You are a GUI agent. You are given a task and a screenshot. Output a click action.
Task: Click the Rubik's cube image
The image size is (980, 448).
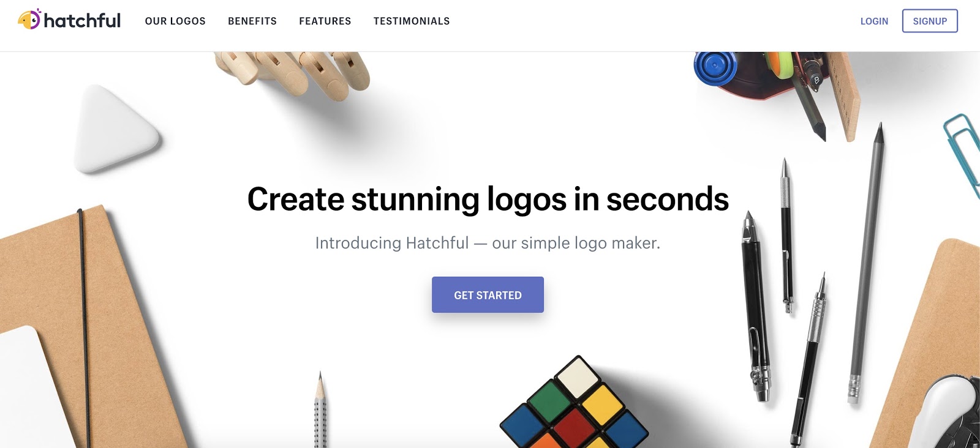[x=574, y=404]
